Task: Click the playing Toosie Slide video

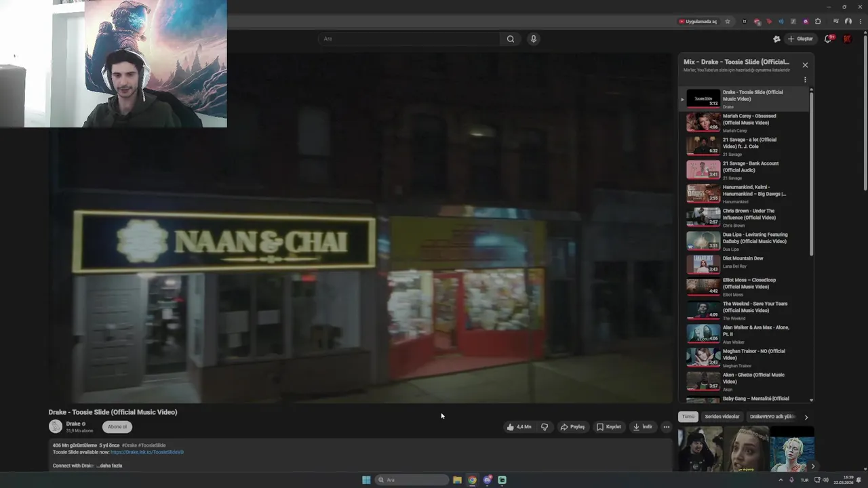Action: coord(361,228)
